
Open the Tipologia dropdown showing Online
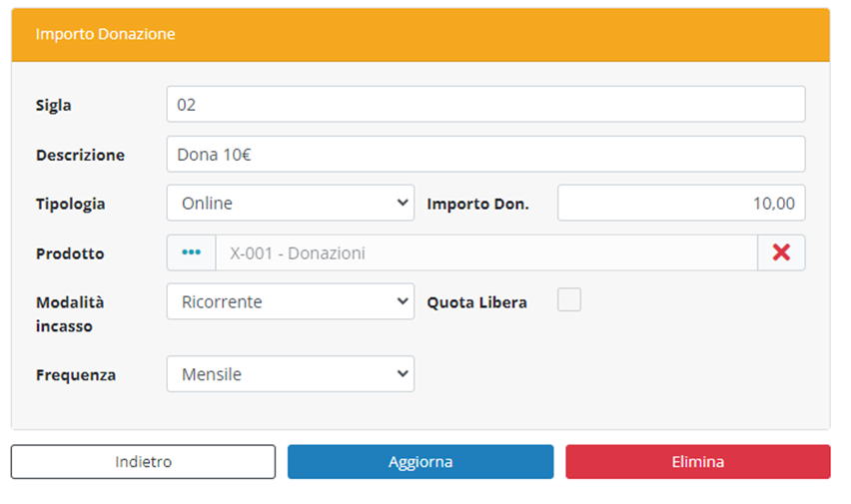pos(290,204)
